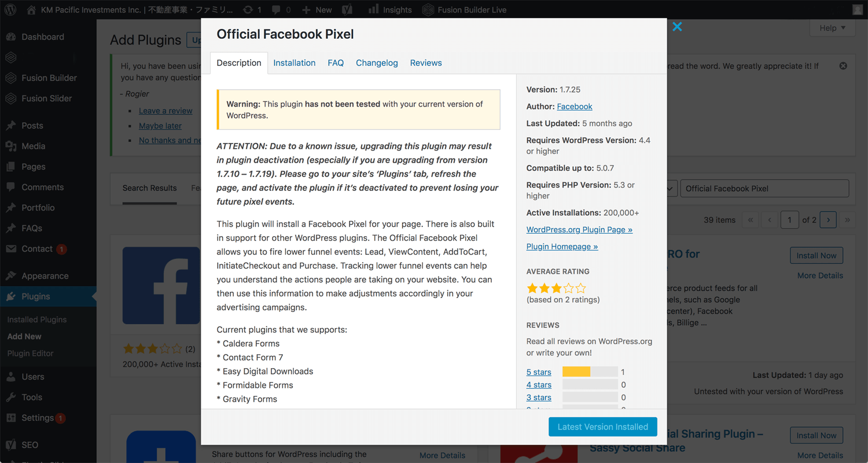
Task: Open the Changelog tab
Action: coord(377,63)
